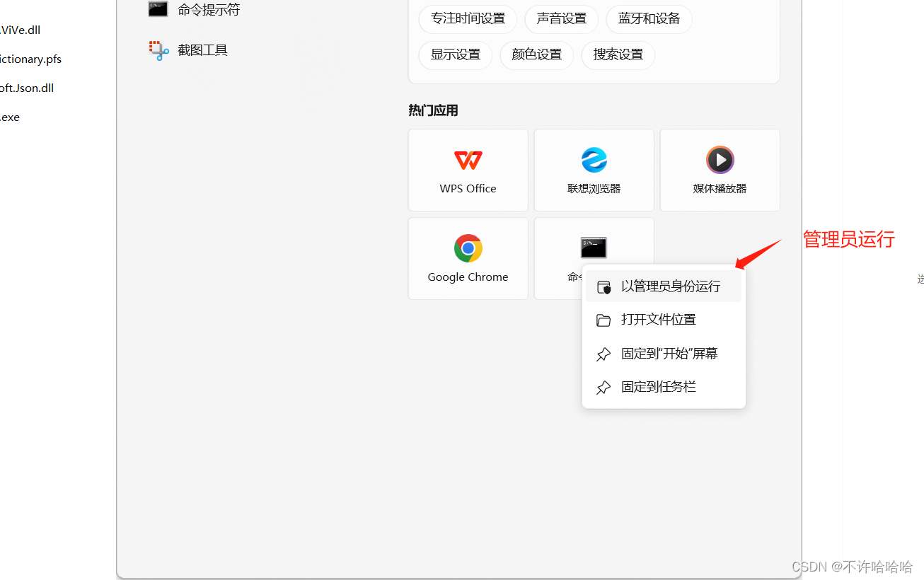
Task: Click command prompt icon beside 命令提示符 in list
Action: [x=158, y=10]
